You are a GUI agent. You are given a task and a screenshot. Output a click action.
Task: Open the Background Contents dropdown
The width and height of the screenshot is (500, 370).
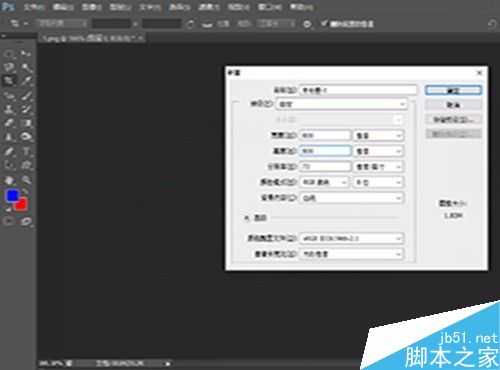pyautogui.click(x=352, y=198)
